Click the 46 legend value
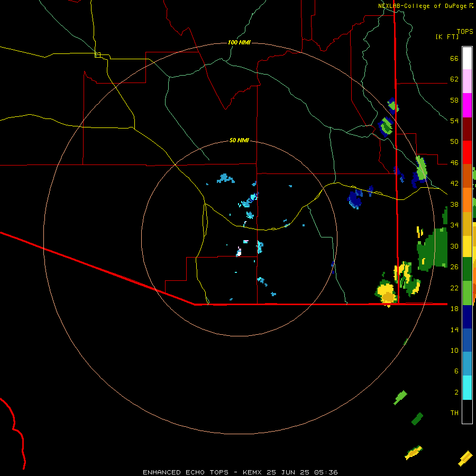 pyautogui.click(x=454, y=163)
